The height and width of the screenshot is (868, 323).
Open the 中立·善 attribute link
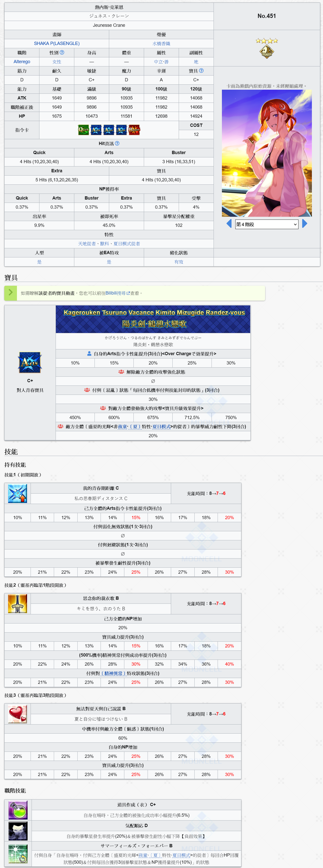pyautogui.click(x=161, y=62)
